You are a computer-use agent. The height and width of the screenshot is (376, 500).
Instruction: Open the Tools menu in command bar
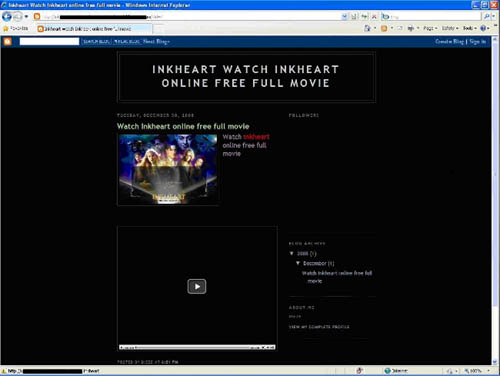(x=470, y=28)
